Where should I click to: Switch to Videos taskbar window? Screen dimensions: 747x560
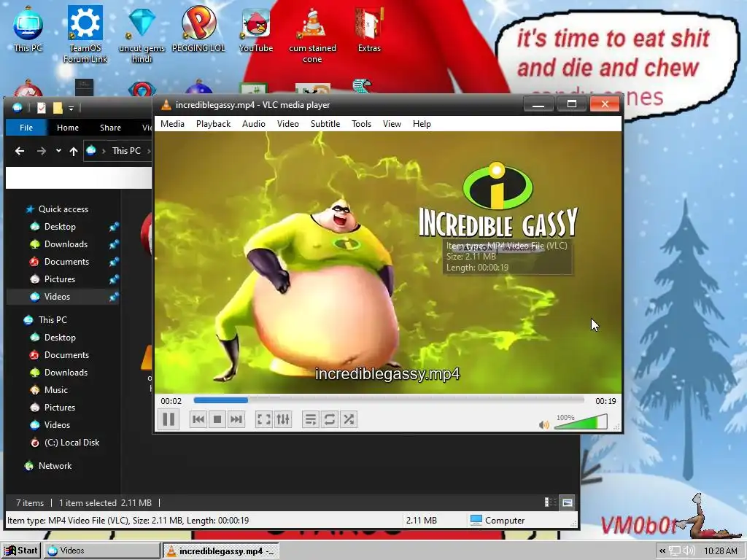[x=102, y=551]
